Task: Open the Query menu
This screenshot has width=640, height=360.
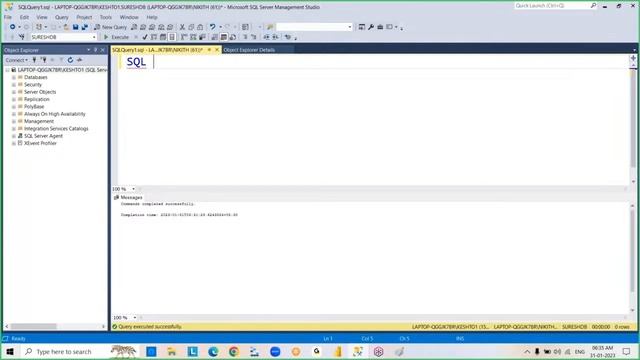Action: click(62, 17)
